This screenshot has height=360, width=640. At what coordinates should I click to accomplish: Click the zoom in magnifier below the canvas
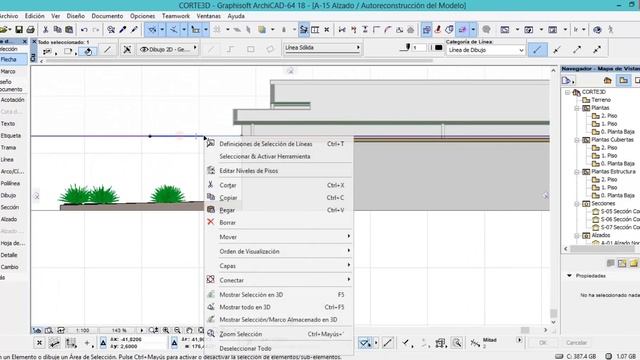pyautogui.click(x=166, y=330)
